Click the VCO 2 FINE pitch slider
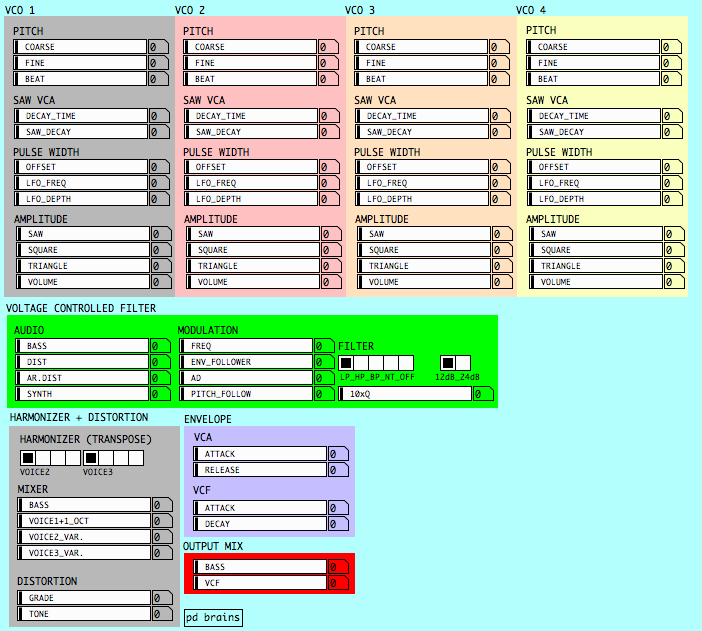Screen dimensions: 702x631 (x=250, y=63)
